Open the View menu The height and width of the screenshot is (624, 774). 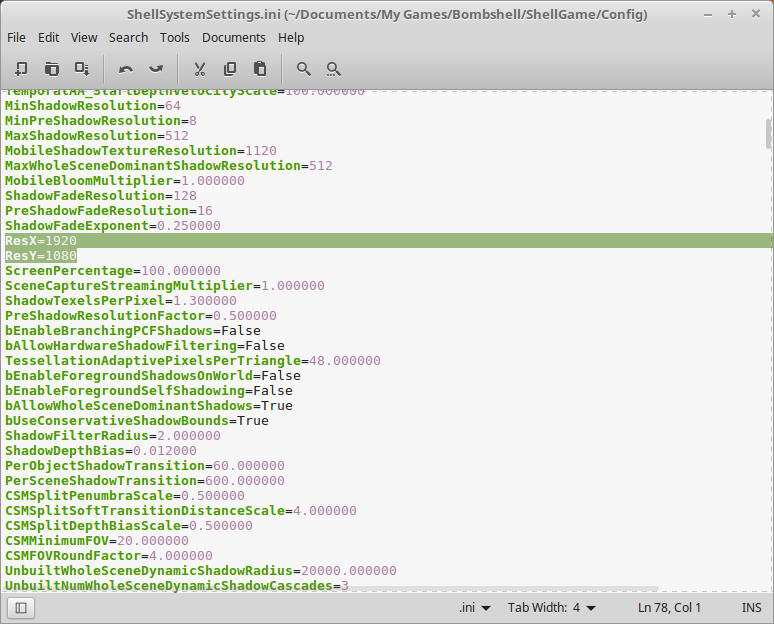pos(84,38)
